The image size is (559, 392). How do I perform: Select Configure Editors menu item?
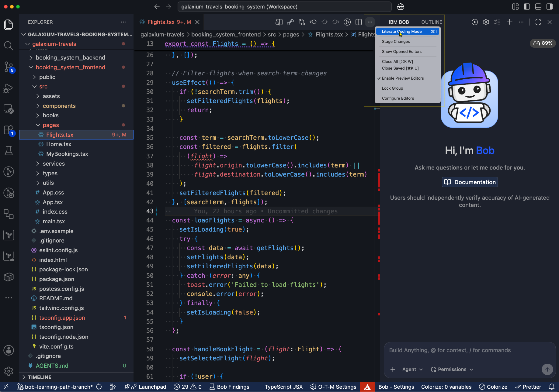coord(408,98)
